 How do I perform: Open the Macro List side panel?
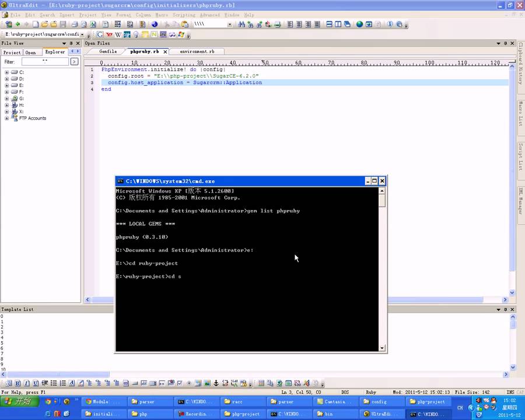point(521,114)
